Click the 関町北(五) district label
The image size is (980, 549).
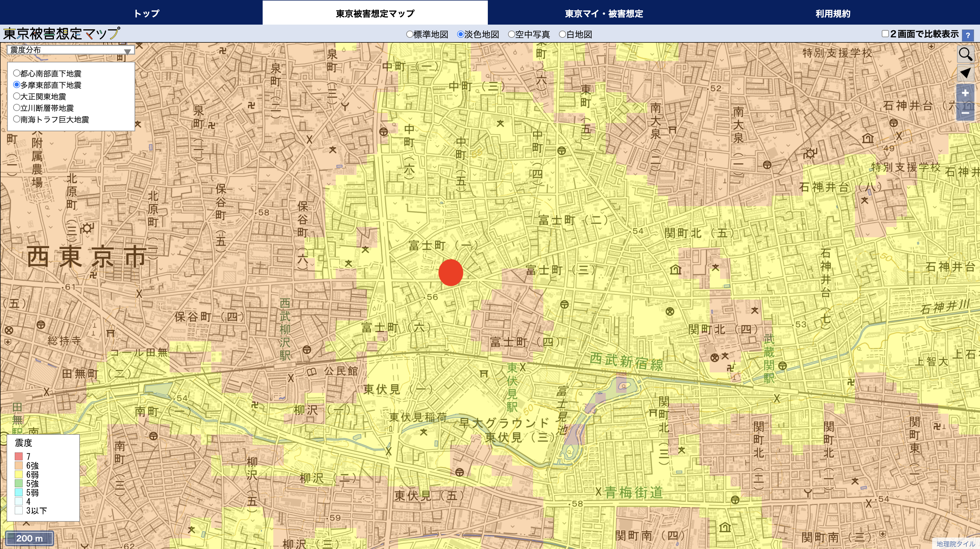699,233
